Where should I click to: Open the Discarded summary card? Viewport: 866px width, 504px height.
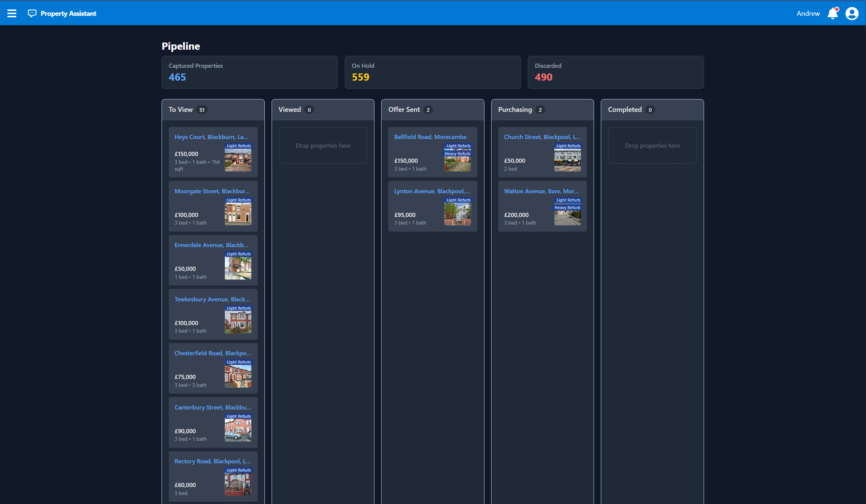[616, 72]
